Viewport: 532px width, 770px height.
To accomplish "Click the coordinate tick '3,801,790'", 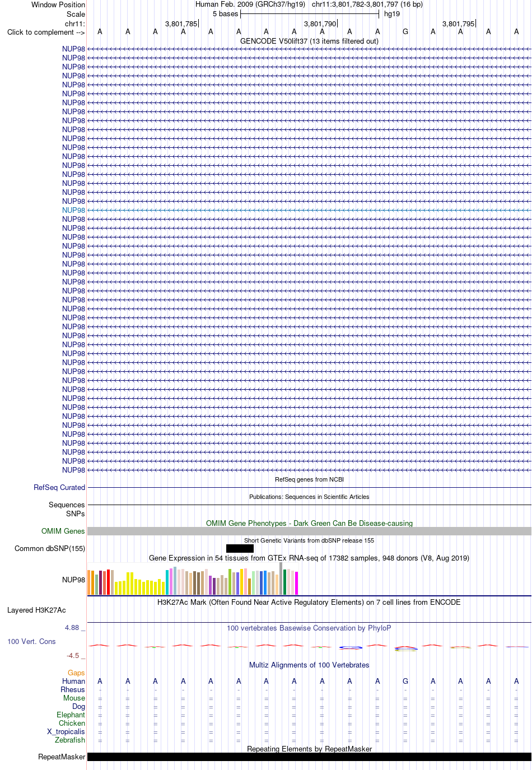I will click(x=320, y=24).
